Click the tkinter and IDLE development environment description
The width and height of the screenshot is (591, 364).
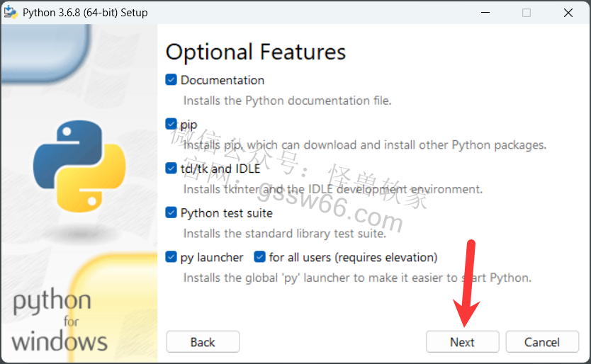tap(333, 189)
